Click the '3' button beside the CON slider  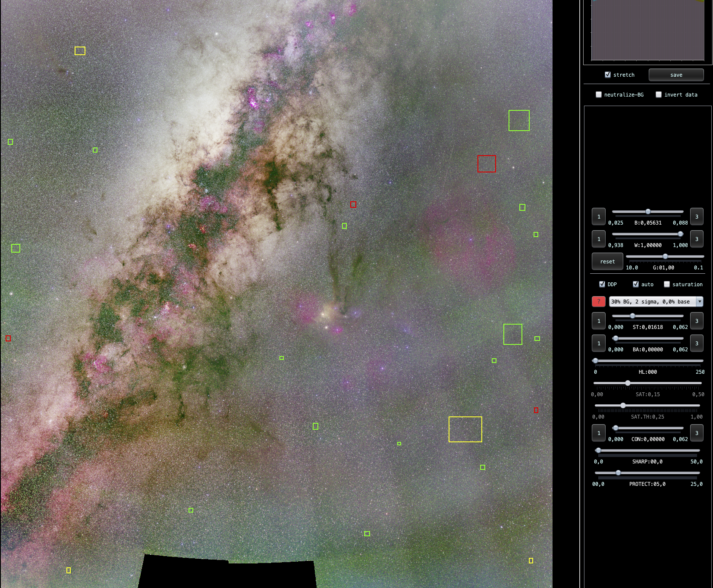(x=697, y=433)
